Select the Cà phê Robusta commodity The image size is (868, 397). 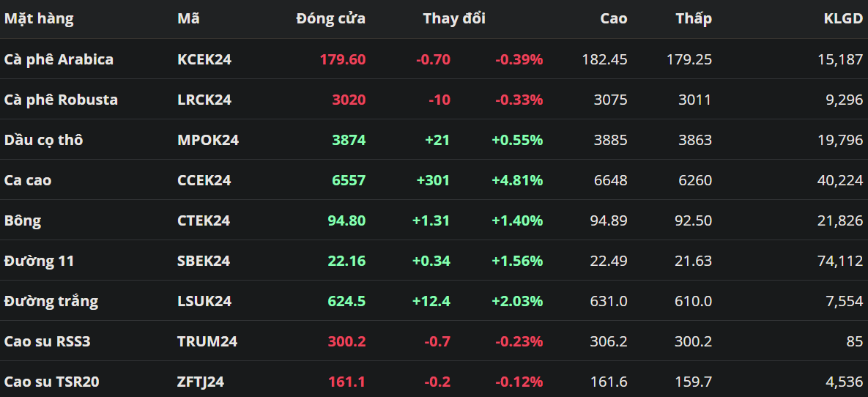[61, 100]
